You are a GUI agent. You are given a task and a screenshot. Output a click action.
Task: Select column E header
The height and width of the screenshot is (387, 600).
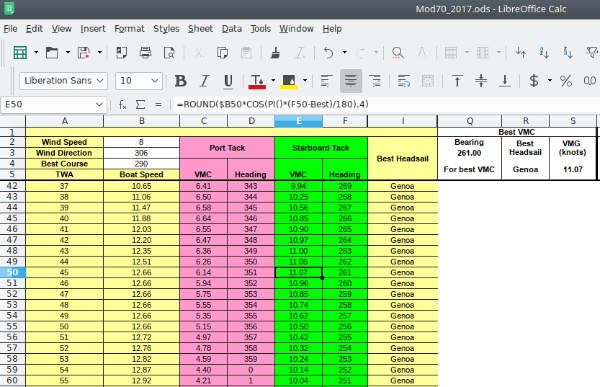coord(298,121)
